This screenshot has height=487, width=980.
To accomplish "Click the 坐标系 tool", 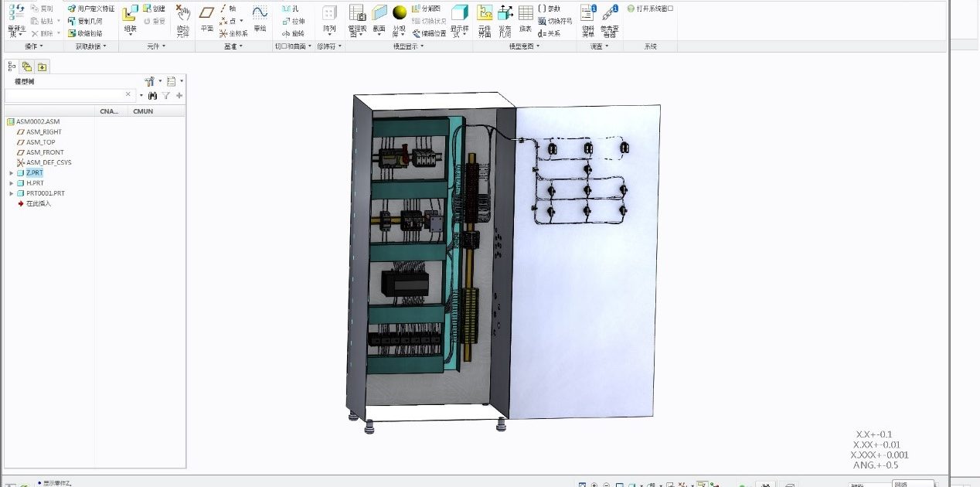I will (233, 33).
